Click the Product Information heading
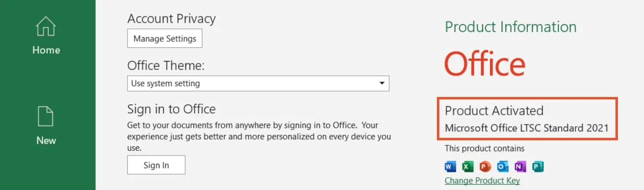The height and width of the screenshot is (190, 644). click(x=511, y=27)
